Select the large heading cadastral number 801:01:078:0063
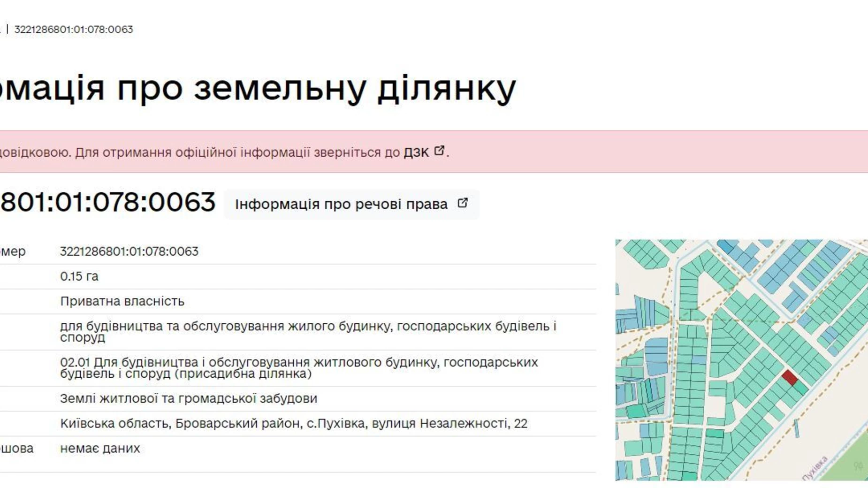The image size is (868, 488). click(107, 202)
